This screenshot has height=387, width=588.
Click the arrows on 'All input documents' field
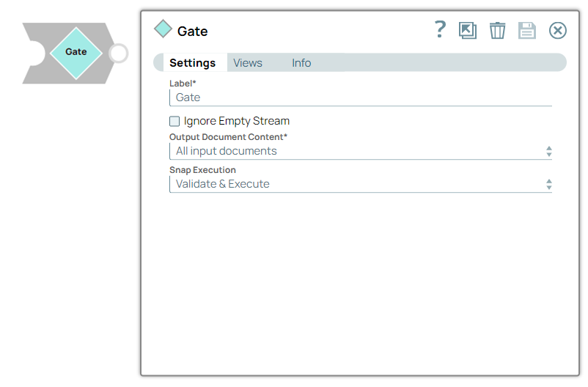[x=548, y=152]
